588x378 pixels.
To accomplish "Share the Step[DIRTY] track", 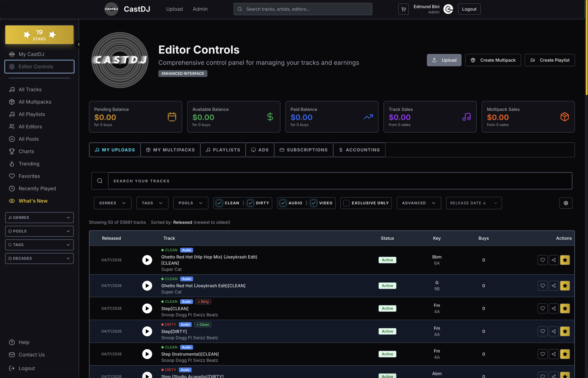I will coord(554,331).
